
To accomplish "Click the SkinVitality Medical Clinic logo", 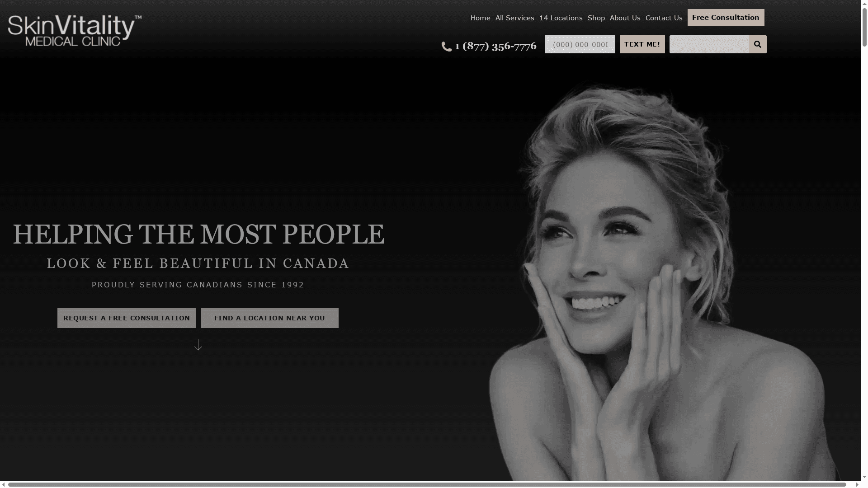I will [75, 30].
